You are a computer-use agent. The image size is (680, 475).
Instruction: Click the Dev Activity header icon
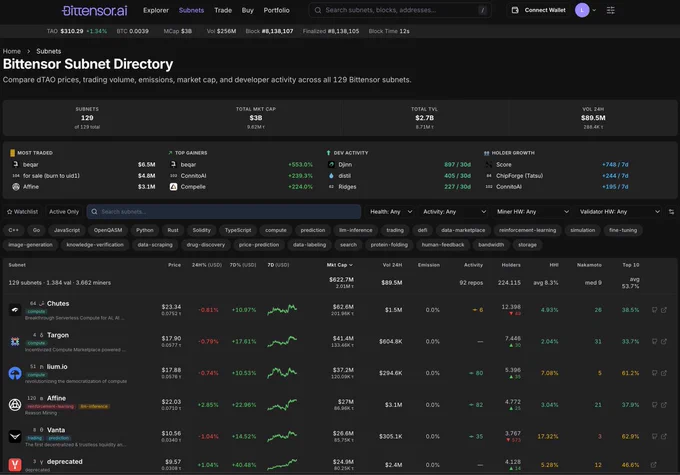(328, 153)
